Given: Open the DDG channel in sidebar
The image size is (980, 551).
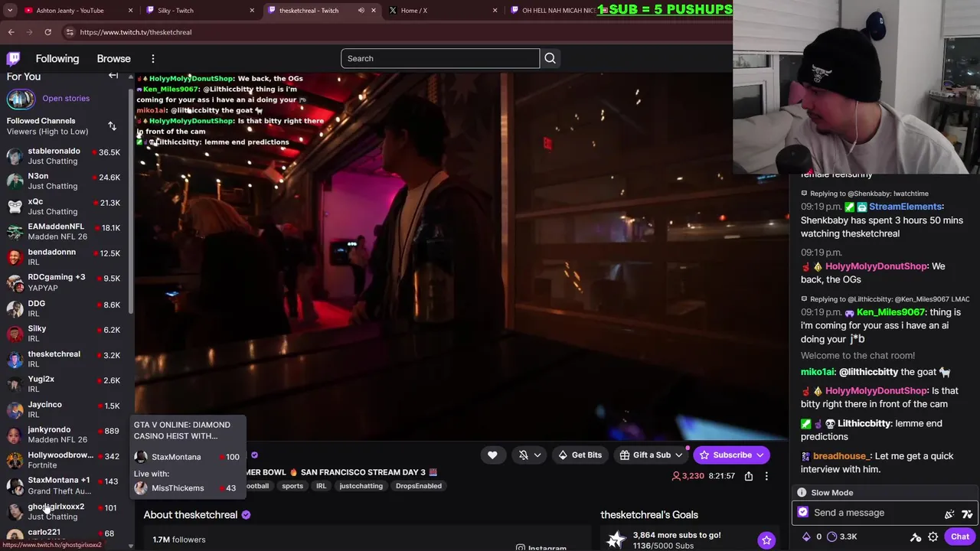Looking at the screenshot, I should click(65, 308).
